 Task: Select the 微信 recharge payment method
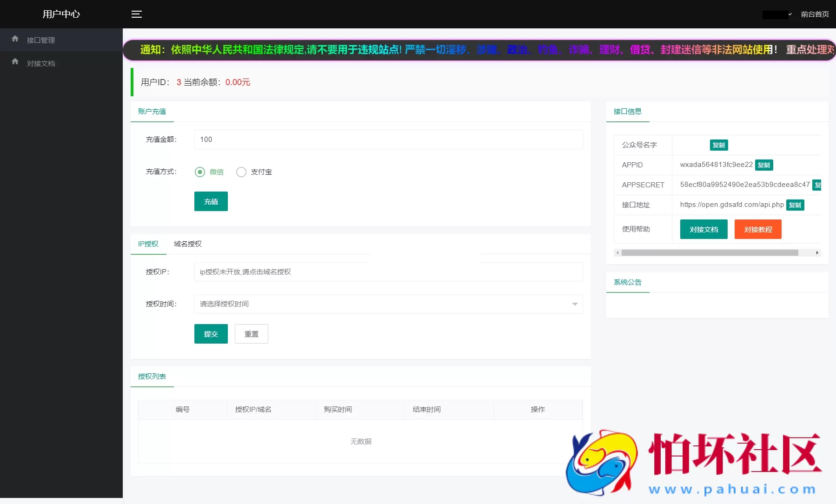coord(199,172)
